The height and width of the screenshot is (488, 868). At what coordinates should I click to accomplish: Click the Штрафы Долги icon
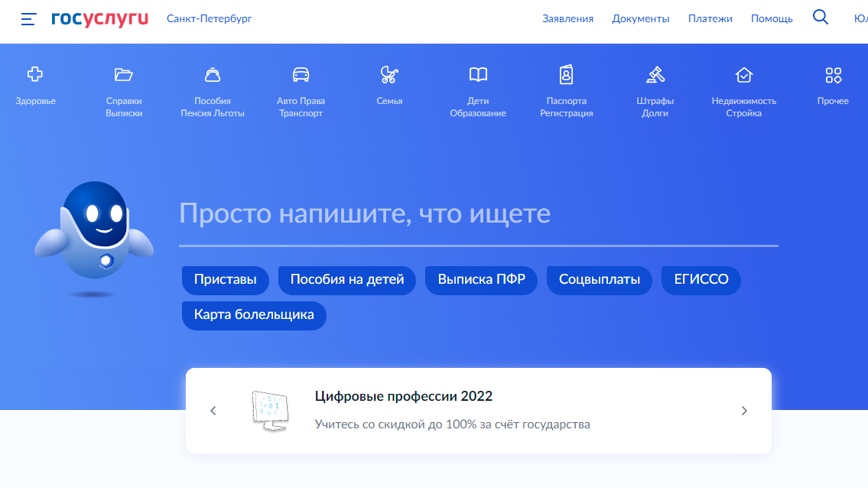click(x=655, y=84)
